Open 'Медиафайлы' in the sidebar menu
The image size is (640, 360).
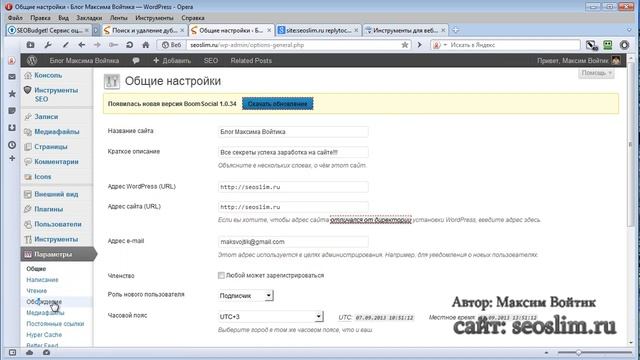click(x=57, y=131)
